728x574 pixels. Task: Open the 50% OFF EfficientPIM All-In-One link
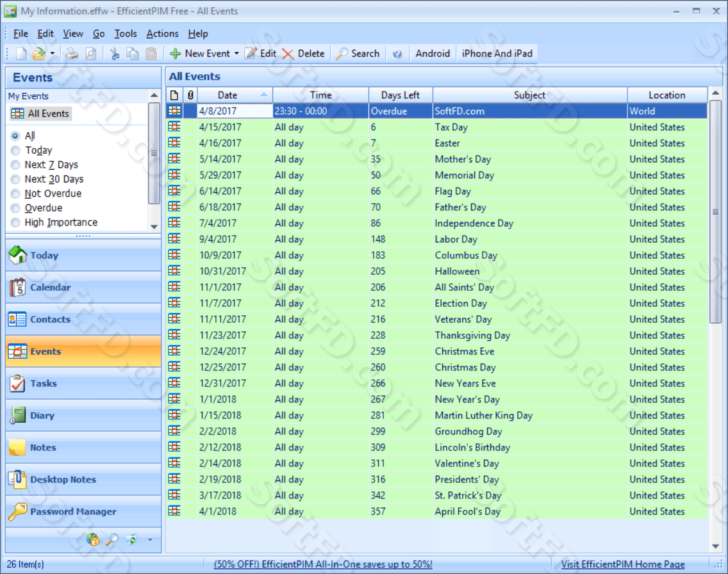click(323, 564)
